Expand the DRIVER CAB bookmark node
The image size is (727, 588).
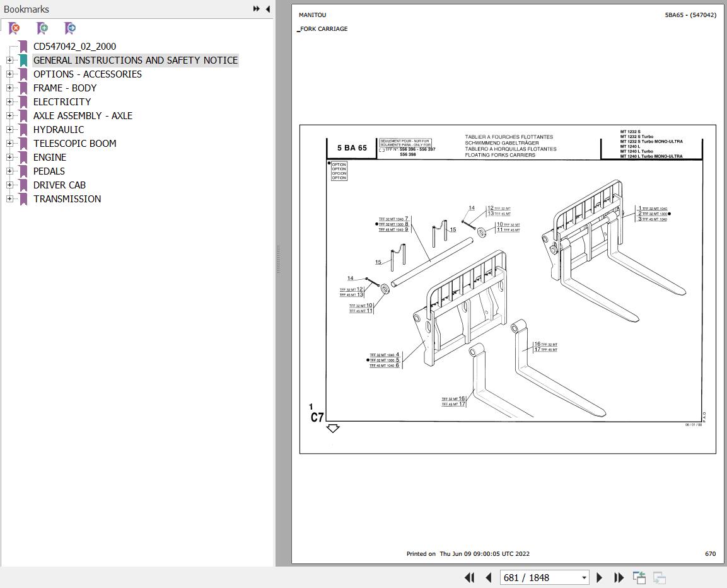point(9,185)
